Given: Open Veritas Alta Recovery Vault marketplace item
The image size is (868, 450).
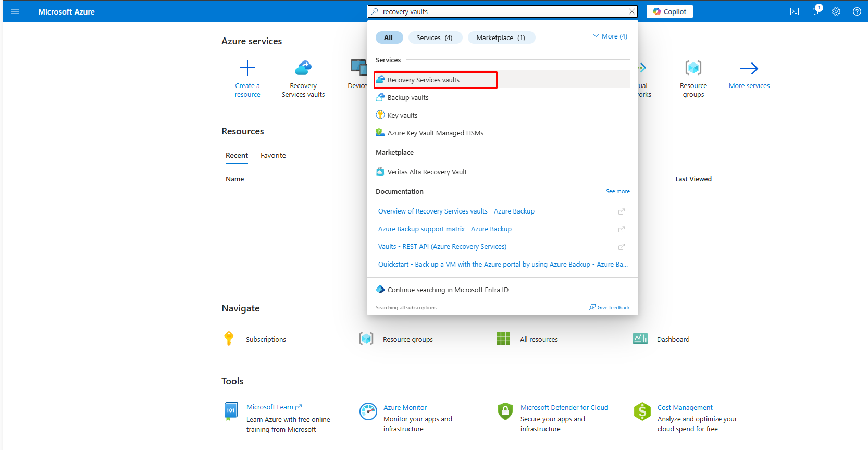Looking at the screenshot, I should [x=502, y=172].
